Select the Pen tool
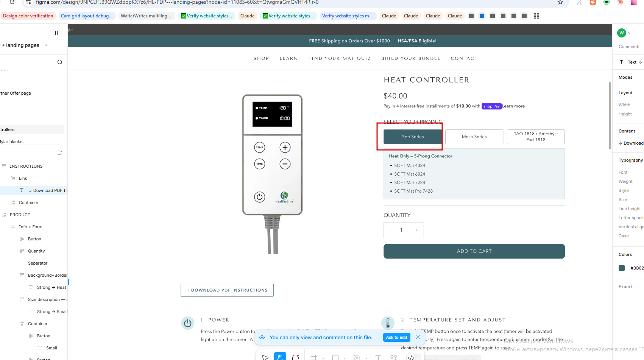This screenshot has width=644, height=360. coord(357,357)
